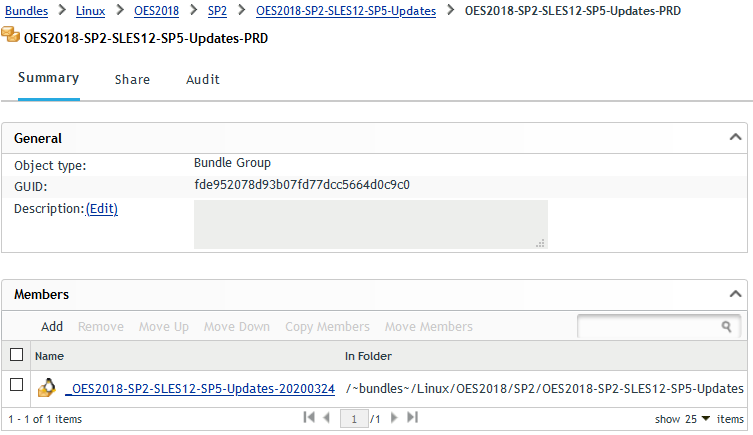Edit the bundle group description
This screenshot has width=753, height=435.
[102, 209]
